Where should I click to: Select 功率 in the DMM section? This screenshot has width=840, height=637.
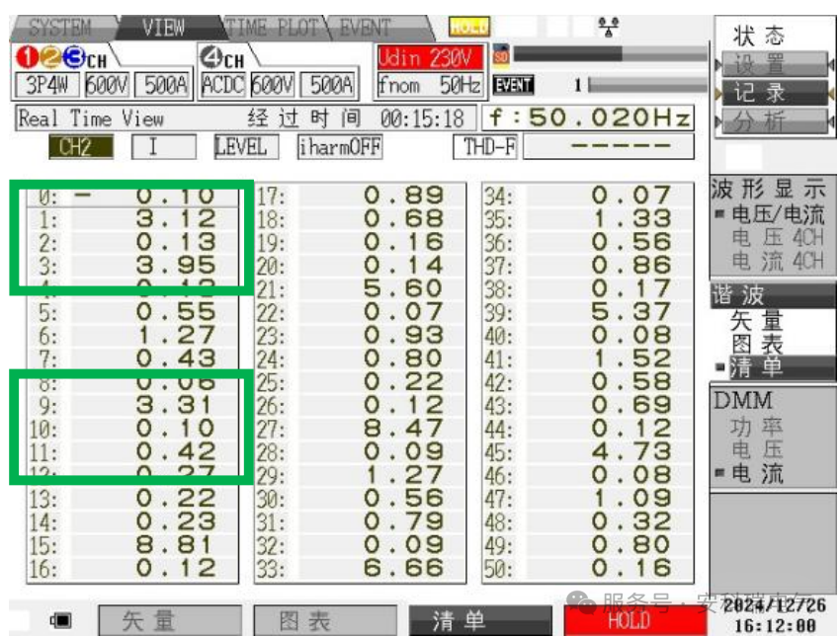pos(757,428)
